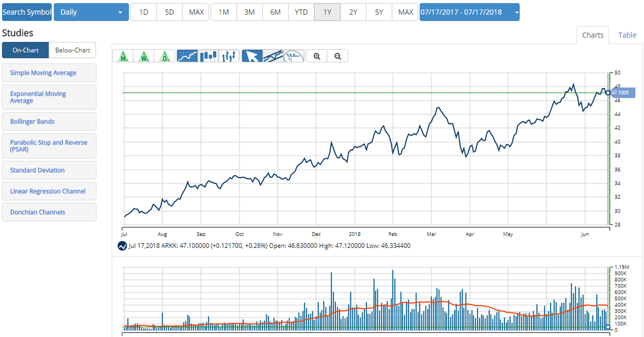The height and width of the screenshot is (337, 644).
Task: Click the monthly triangle (M) icon
Action: [123, 56]
